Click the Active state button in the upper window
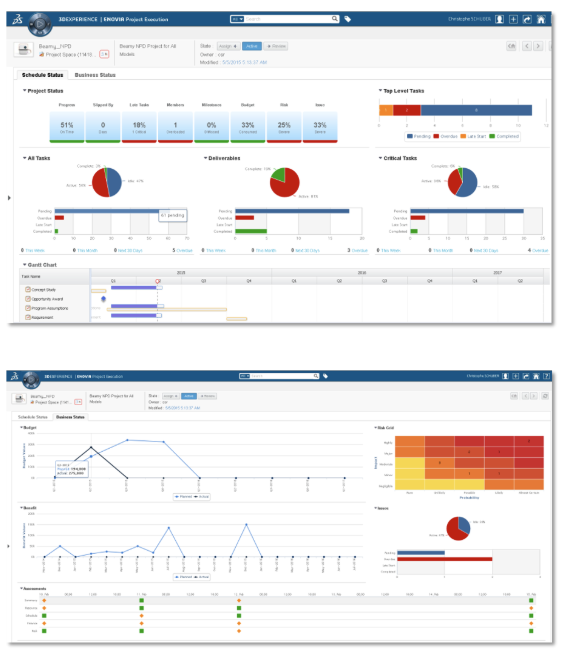Screen dimensions: 574x660 click(x=252, y=46)
